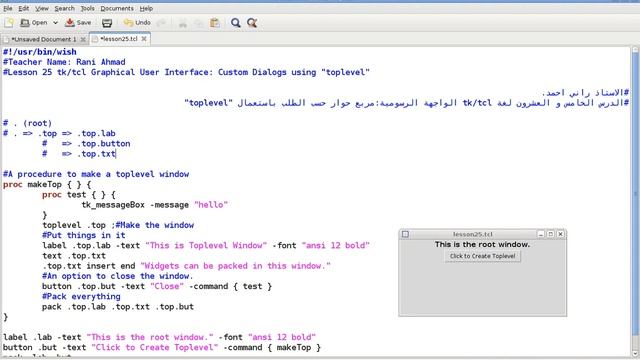Print the document using the printer icon
Viewport: 640px width, 360px height.
107,23
